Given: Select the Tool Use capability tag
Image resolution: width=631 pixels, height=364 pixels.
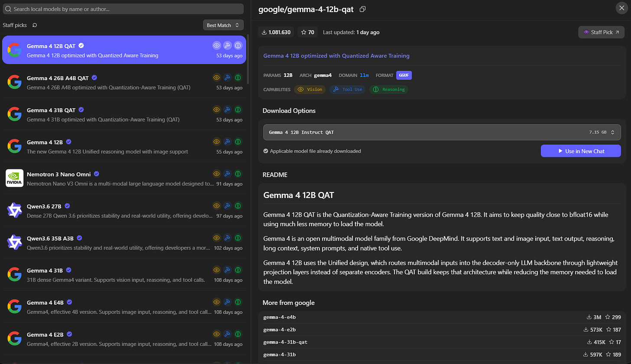Looking at the screenshot, I should [x=348, y=89].
